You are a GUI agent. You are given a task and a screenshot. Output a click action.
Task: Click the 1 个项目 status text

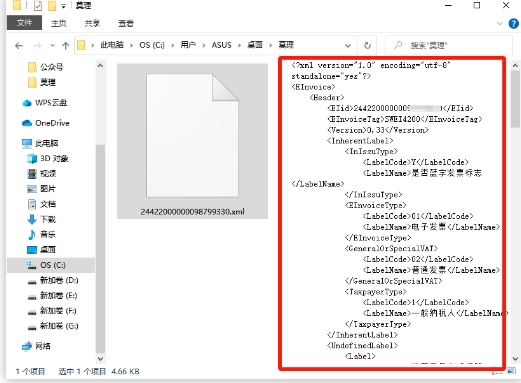(x=30, y=371)
